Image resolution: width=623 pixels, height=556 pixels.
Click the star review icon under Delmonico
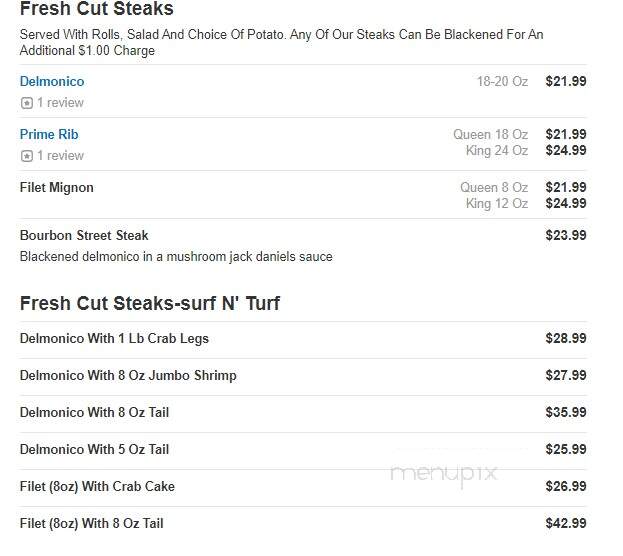point(27,103)
